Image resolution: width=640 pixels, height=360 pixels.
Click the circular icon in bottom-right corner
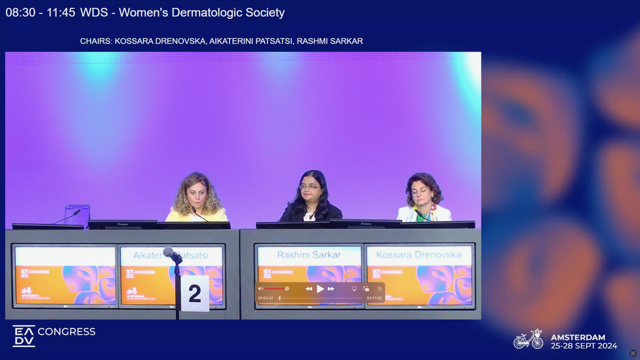point(633,353)
